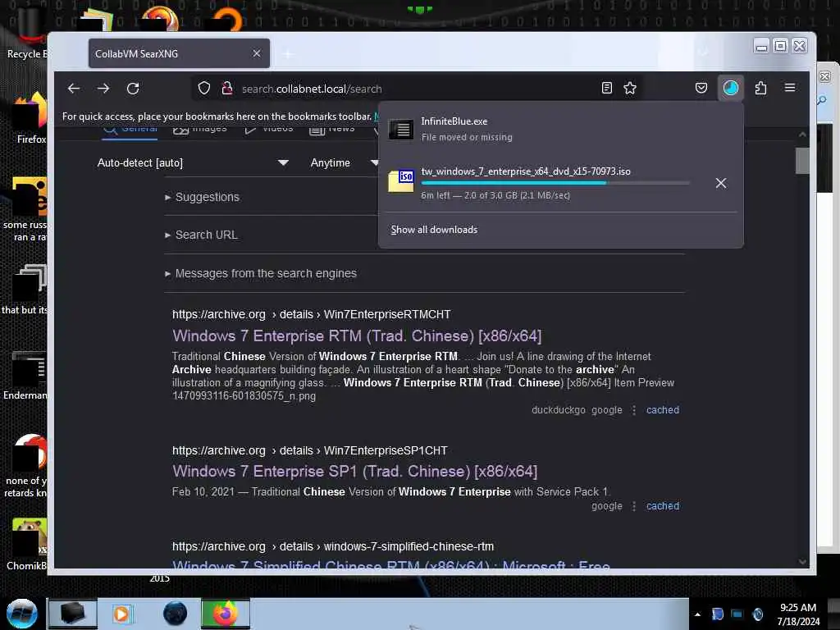
Task: Open the Pocket save icon
Action: coord(701,88)
